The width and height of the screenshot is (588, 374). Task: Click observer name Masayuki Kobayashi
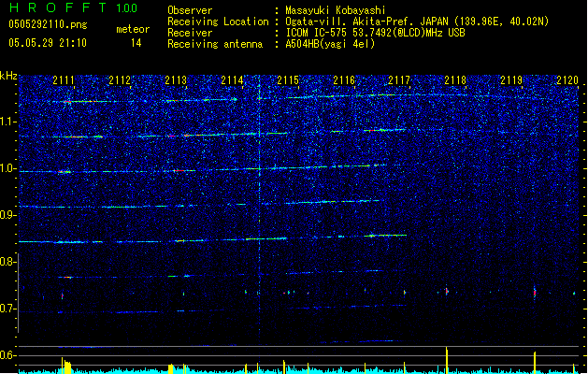point(336,10)
